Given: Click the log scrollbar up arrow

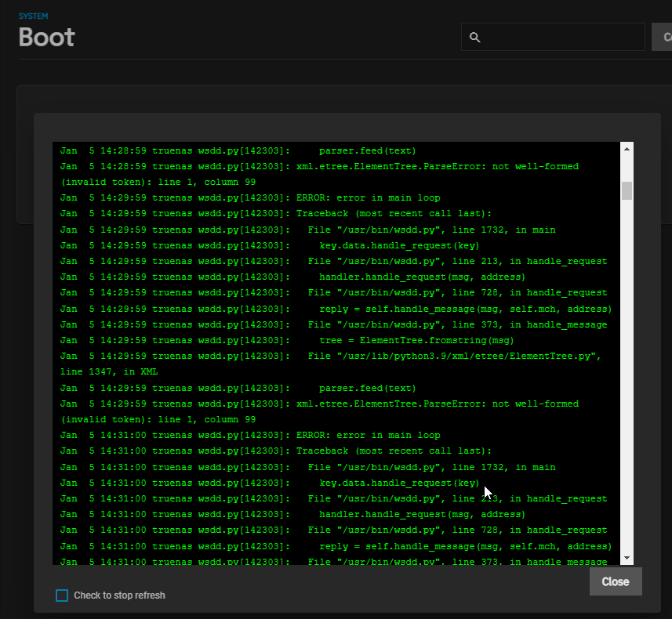Looking at the screenshot, I should click(x=627, y=149).
